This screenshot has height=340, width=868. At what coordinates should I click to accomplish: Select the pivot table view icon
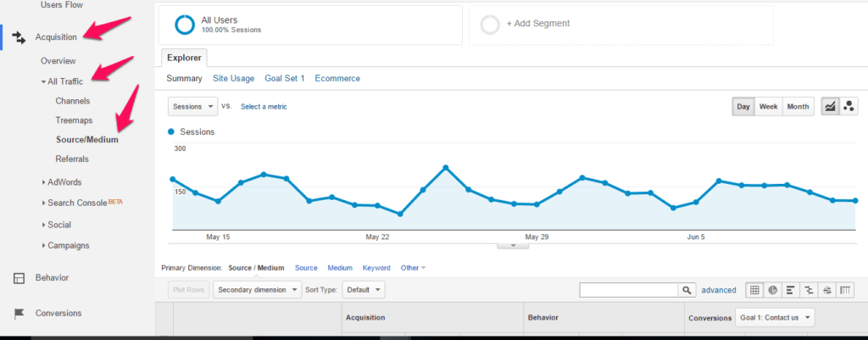[x=844, y=290]
